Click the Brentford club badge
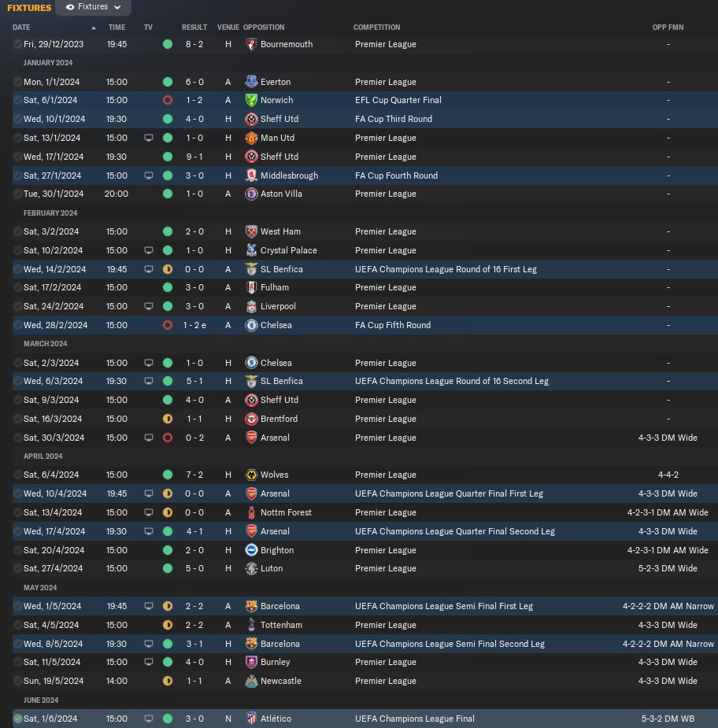Image resolution: width=718 pixels, height=728 pixels. 251,419
